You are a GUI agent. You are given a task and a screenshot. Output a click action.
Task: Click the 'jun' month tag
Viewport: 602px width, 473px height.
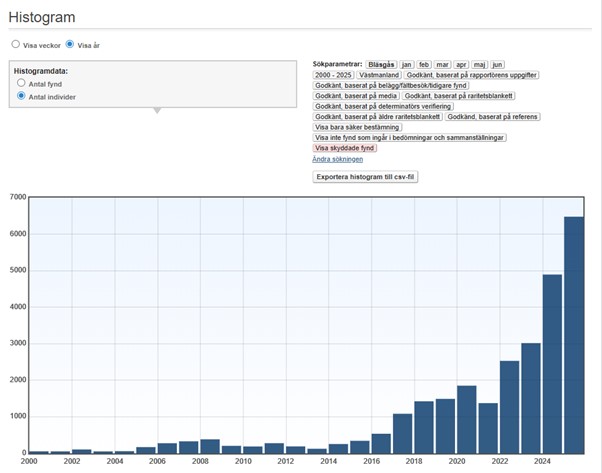coord(497,64)
